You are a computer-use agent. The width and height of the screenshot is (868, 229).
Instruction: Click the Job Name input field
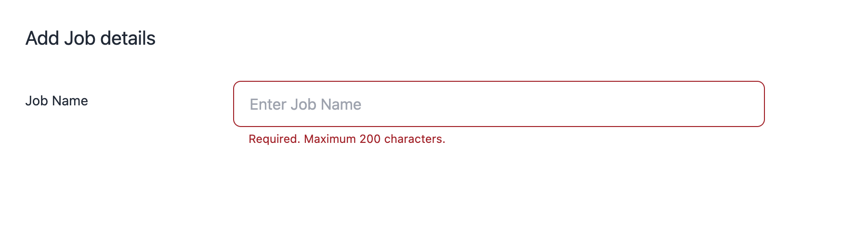pos(499,104)
